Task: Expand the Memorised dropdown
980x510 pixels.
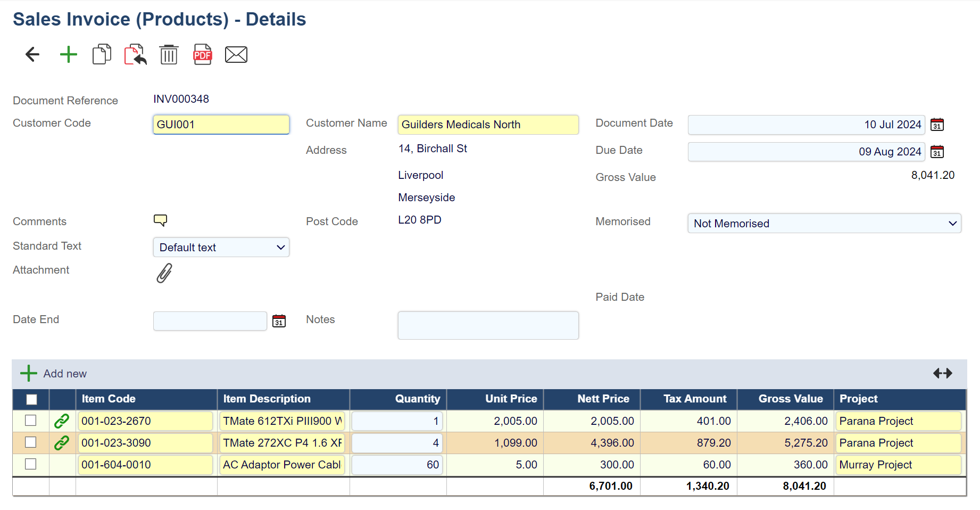Action: tap(824, 224)
